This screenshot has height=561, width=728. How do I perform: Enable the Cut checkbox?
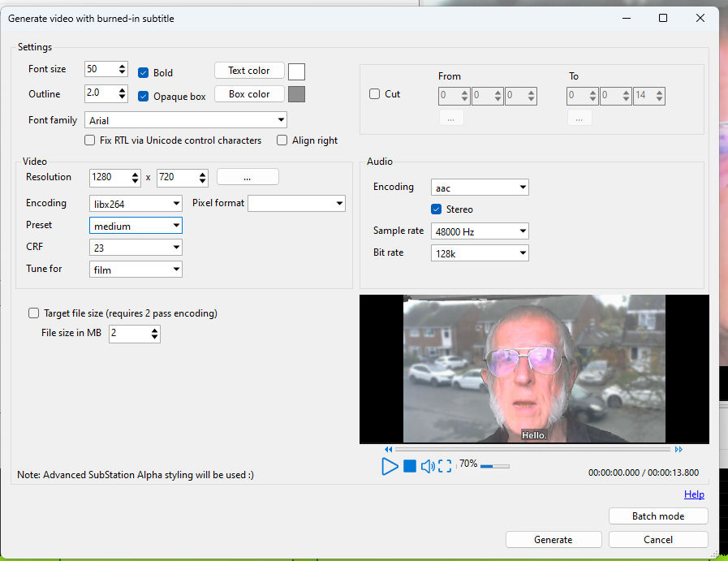pos(375,94)
